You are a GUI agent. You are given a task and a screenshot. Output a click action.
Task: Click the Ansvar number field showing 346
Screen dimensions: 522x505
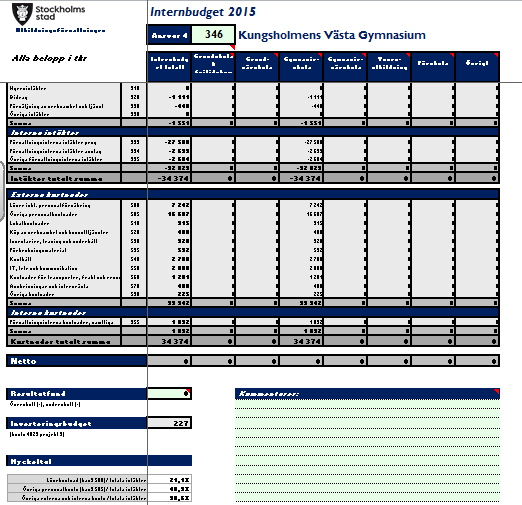pyautogui.click(x=213, y=34)
